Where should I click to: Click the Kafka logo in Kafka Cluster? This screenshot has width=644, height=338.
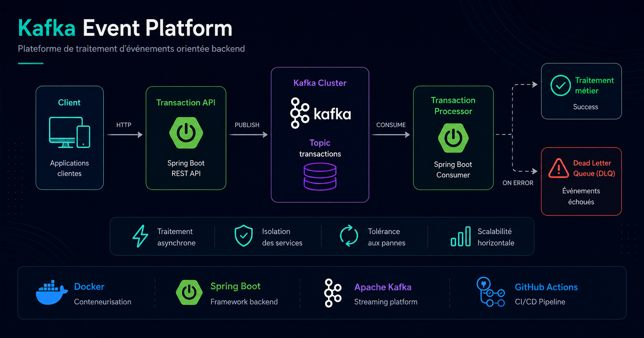pyautogui.click(x=321, y=113)
